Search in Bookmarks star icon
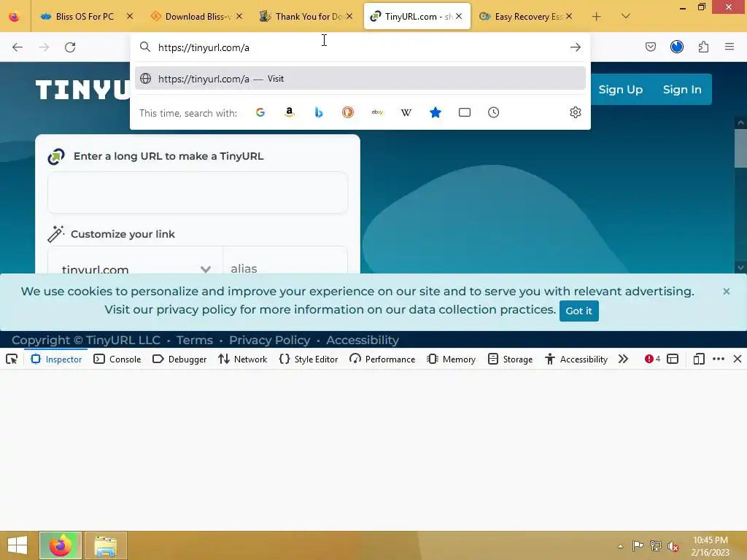Viewport: 747px width, 560px height. tap(436, 112)
